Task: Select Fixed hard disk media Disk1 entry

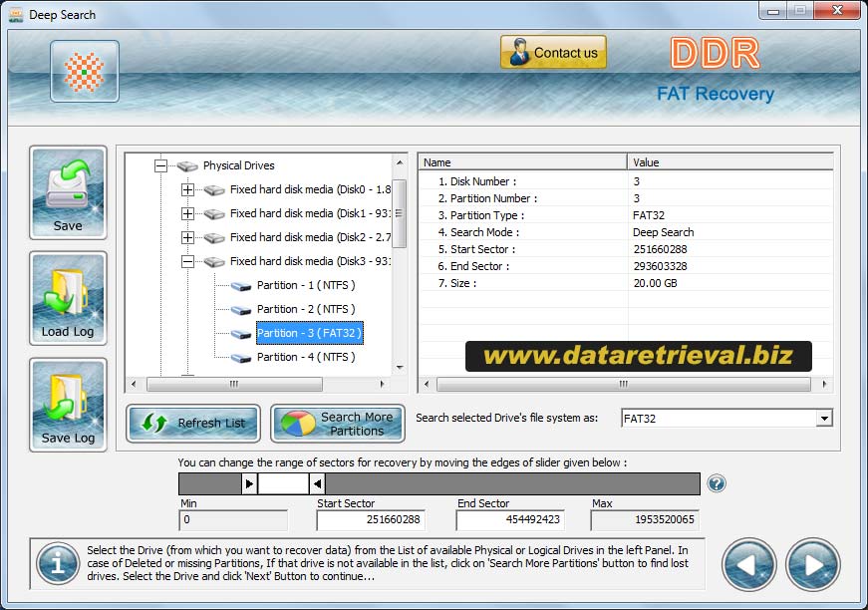Action: [x=311, y=213]
